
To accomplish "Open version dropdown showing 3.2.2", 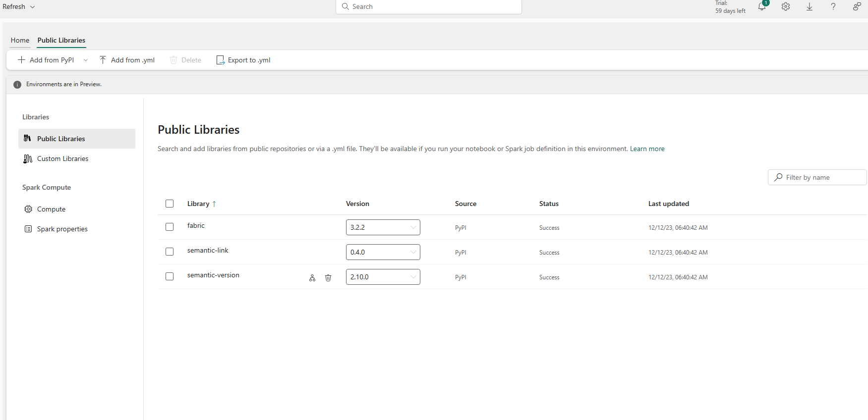I will (383, 227).
